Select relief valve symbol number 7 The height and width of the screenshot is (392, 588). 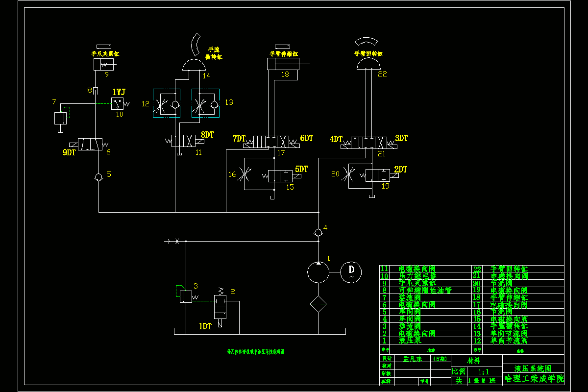pos(61,118)
